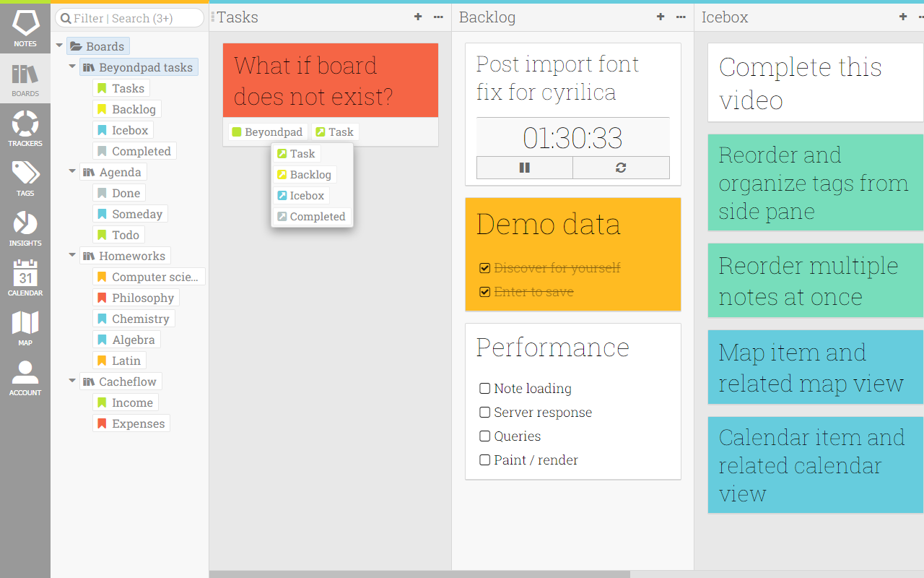Switch to the Map view
The width and height of the screenshot is (924, 578).
[x=25, y=327]
